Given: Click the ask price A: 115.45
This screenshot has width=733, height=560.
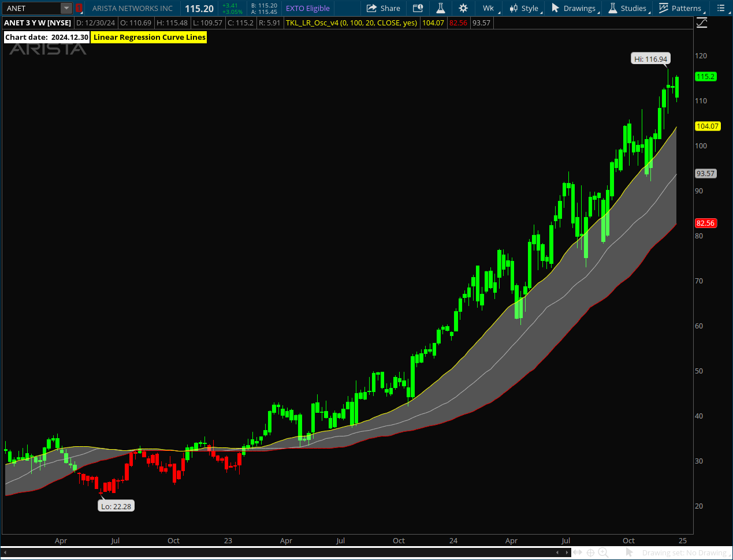Looking at the screenshot, I should [264, 12].
